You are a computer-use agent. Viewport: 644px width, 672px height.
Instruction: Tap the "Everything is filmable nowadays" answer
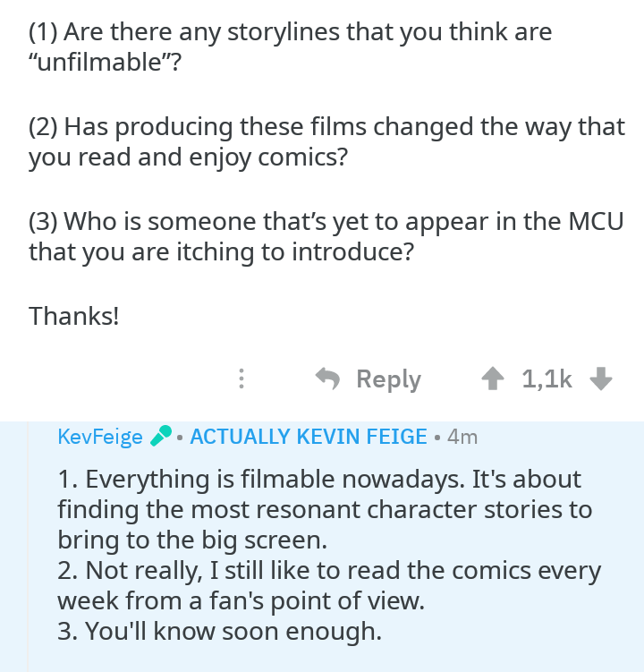click(324, 510)
